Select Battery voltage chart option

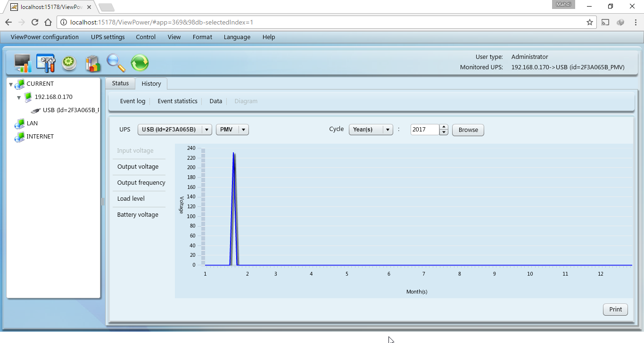(x=138, y=215)
